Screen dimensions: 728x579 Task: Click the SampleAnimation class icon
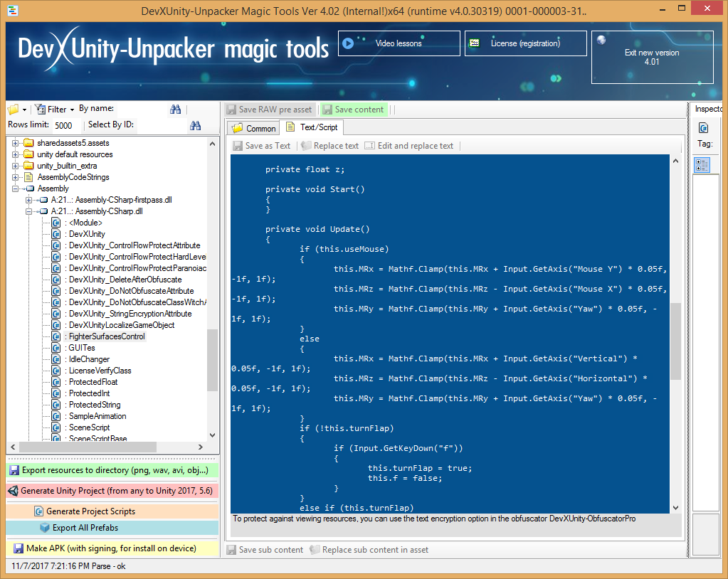click(56, 416)
